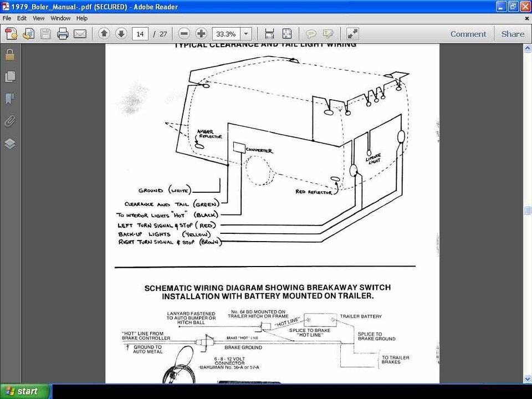Toggle scrolling fit-width page mode

[x=269, y=34]
